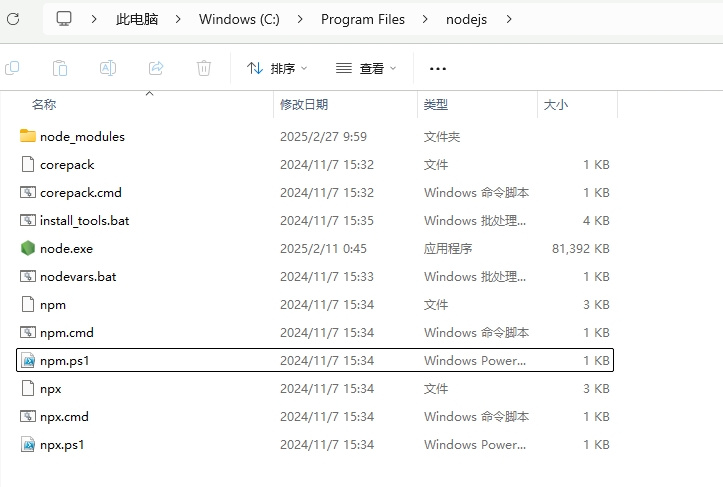The image size is (723, 487).
Task: Expand chevron after nodejs breadcrumb
Action: 509,19
